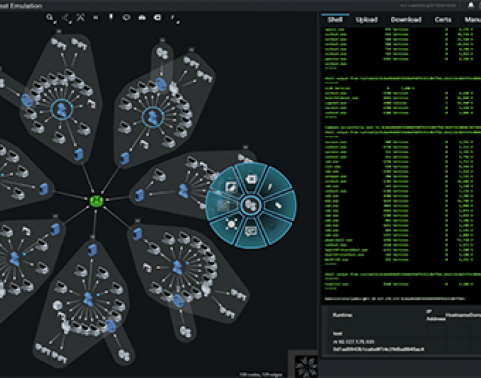Open the Download tab
The height and width of the screenshot is (378, 481).
click(406, 20)
